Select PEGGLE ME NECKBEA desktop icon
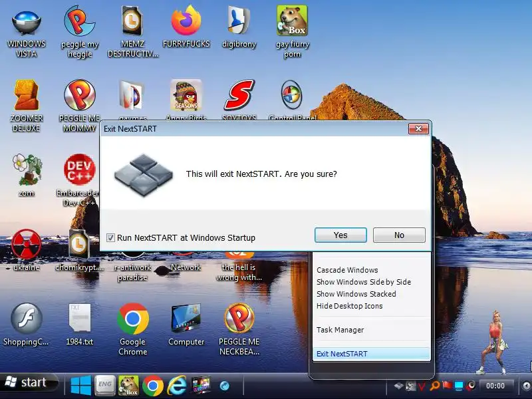532x399 pixels. point(239,329)
